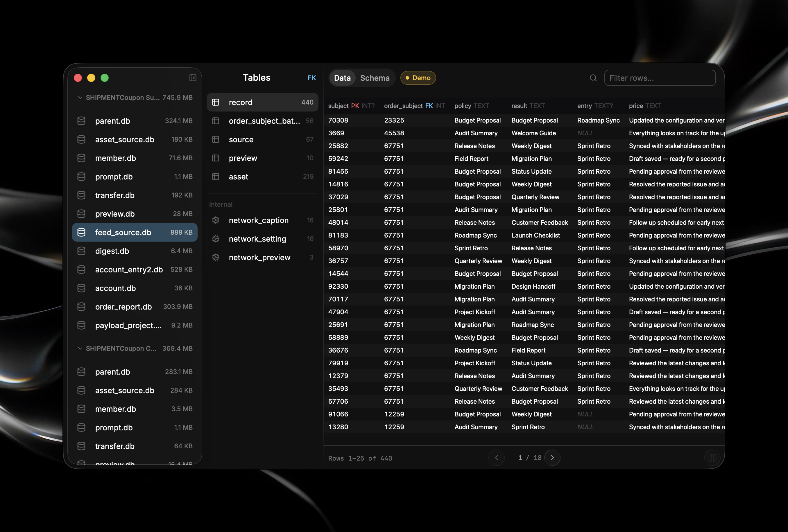This screenshot has height=532, width=788.
Task: Click gear icon beside network_preview
Action: (x=216, y=258)
